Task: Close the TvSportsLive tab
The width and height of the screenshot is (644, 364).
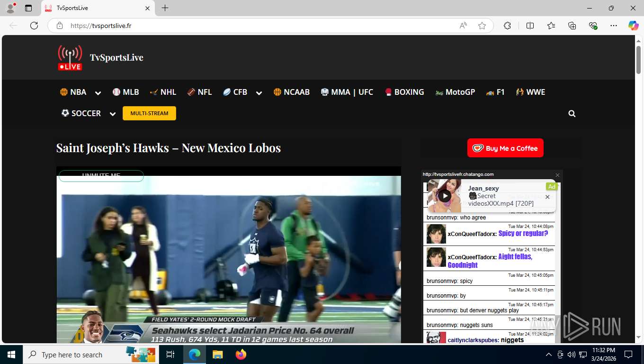Action: tap(147, 8)
